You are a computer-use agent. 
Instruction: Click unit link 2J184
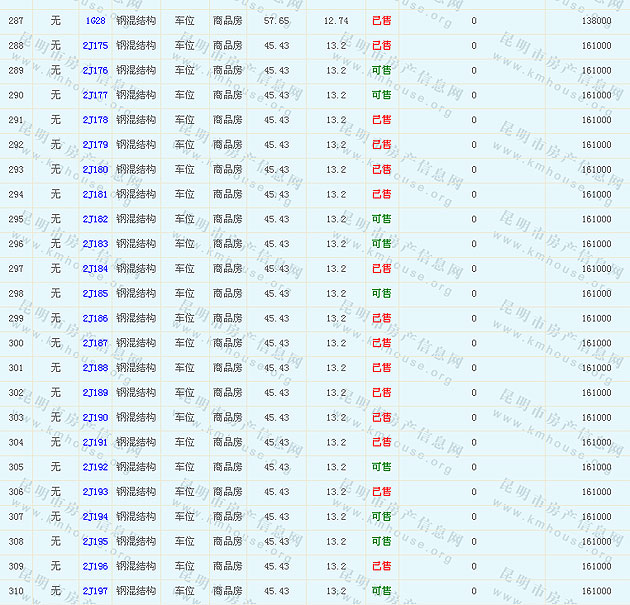point(95,269)
